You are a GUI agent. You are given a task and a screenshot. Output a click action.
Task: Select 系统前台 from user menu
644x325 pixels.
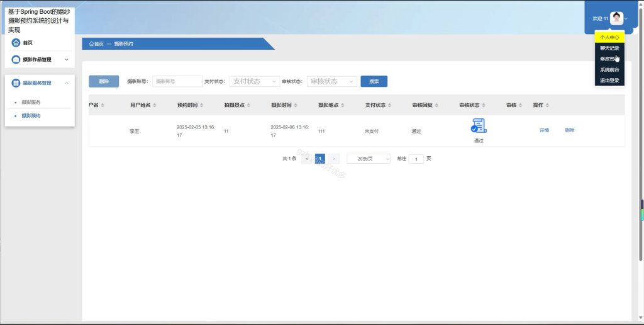(x=609, y=69)
